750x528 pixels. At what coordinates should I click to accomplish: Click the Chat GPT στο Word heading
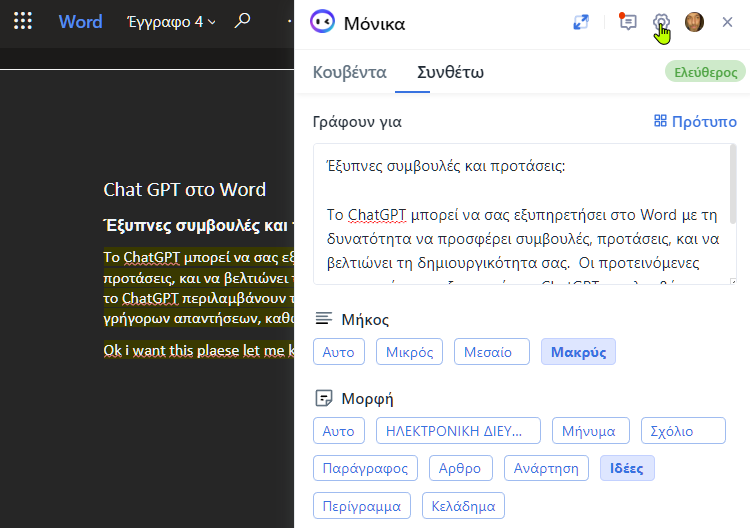tap(185, 189)
